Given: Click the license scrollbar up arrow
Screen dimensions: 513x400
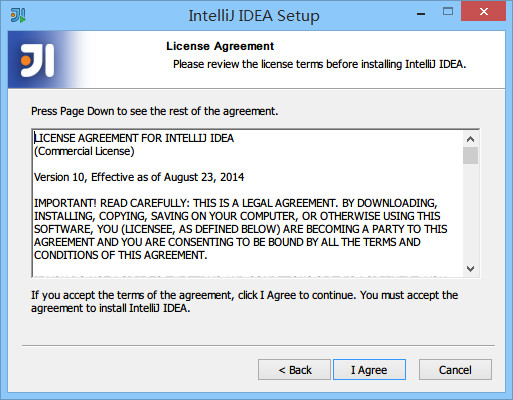Looking at the screenshot, I should 470,139.
